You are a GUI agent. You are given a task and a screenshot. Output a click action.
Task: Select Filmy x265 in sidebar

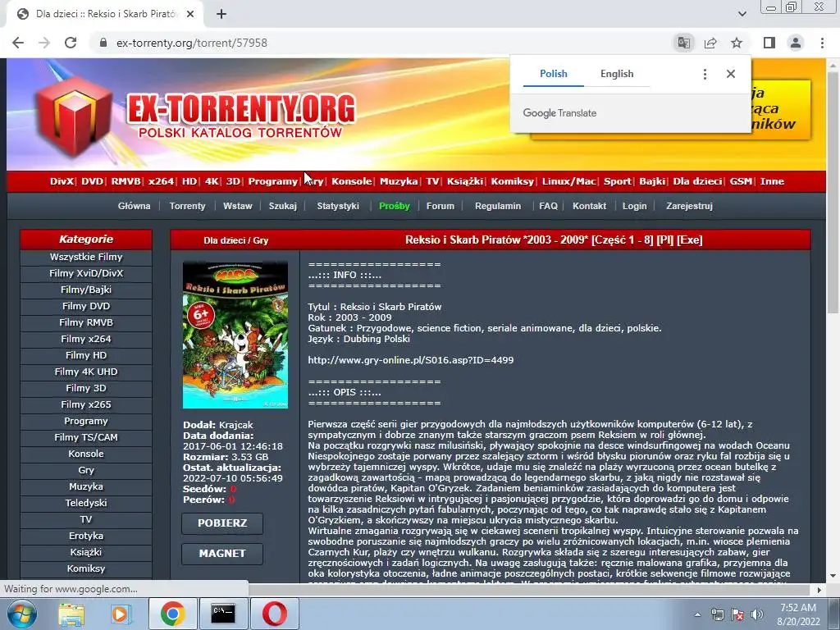click(x=86, y=404)
